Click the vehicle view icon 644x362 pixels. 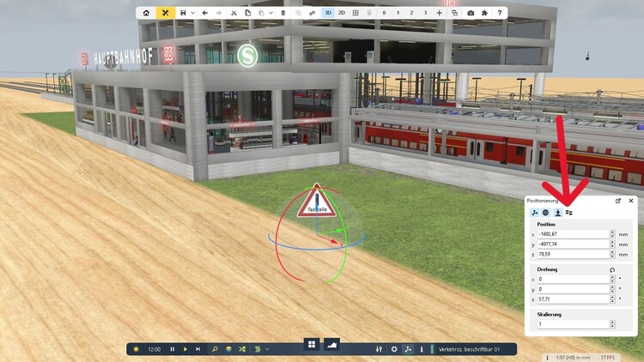tap(369, 13)
